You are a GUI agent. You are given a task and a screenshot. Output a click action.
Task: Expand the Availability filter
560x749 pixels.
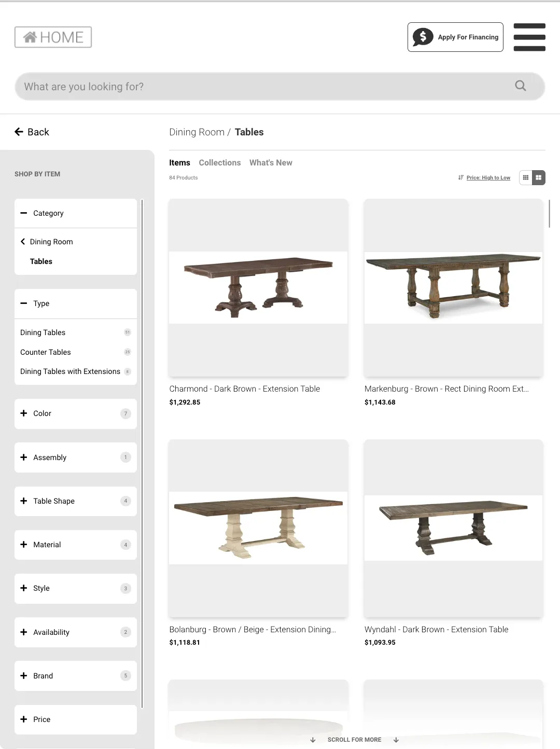pyautogui.click(x=76, y=632)
